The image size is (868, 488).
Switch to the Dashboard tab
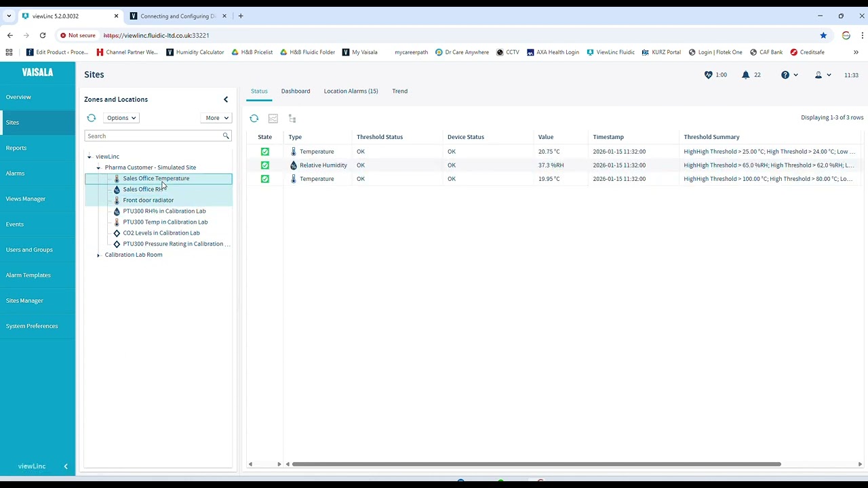point(296,91)
